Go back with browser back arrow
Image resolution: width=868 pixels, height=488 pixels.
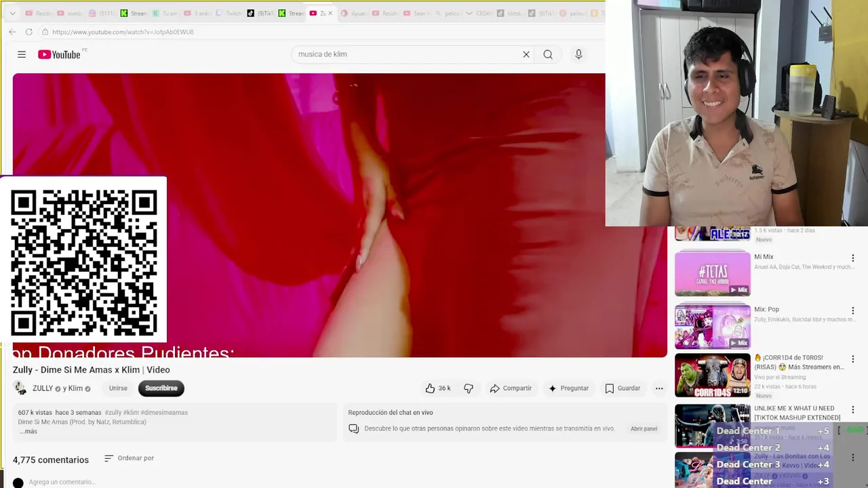point(12,32)
